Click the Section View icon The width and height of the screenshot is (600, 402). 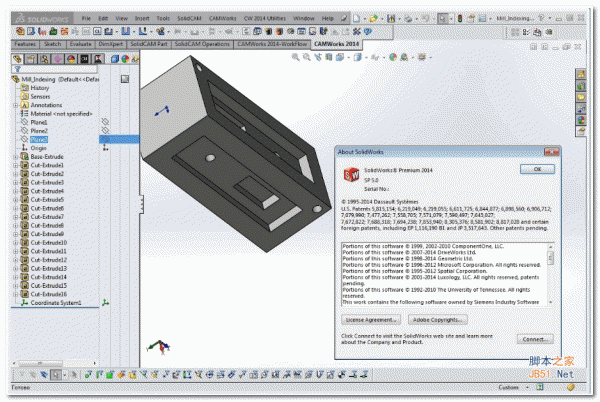click(329, 57)
